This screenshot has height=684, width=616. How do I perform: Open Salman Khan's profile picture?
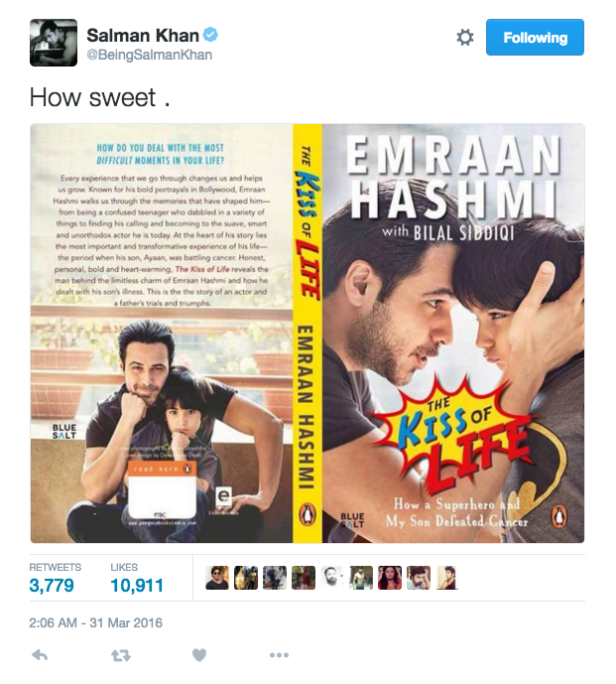tap(54, 43)
